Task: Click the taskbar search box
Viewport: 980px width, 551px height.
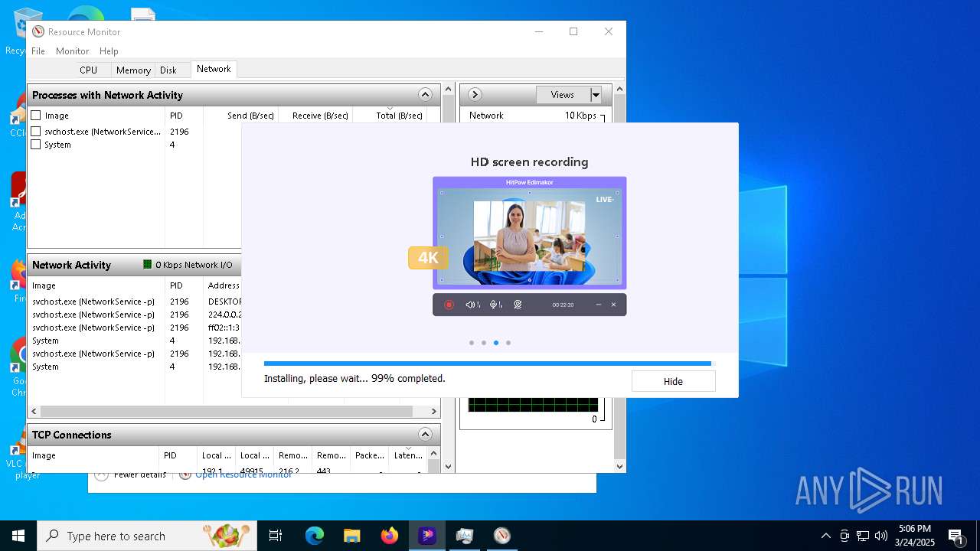Action: pos(147,536)
